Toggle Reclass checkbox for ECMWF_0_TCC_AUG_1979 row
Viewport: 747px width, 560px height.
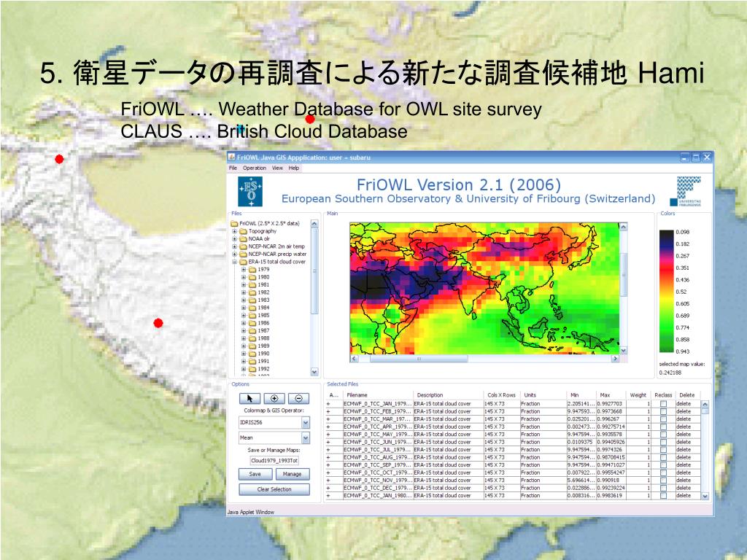pyautogui.click(x=663, y=457)
